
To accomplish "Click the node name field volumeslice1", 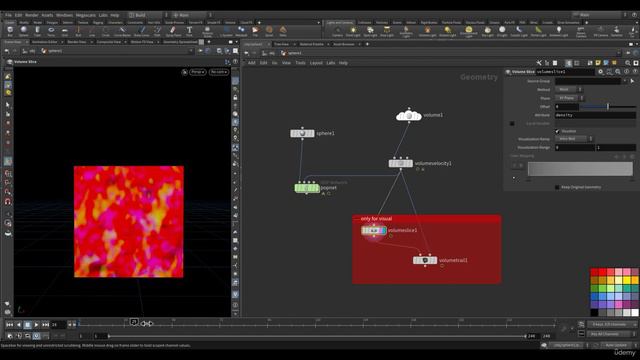I will point(565,72).
